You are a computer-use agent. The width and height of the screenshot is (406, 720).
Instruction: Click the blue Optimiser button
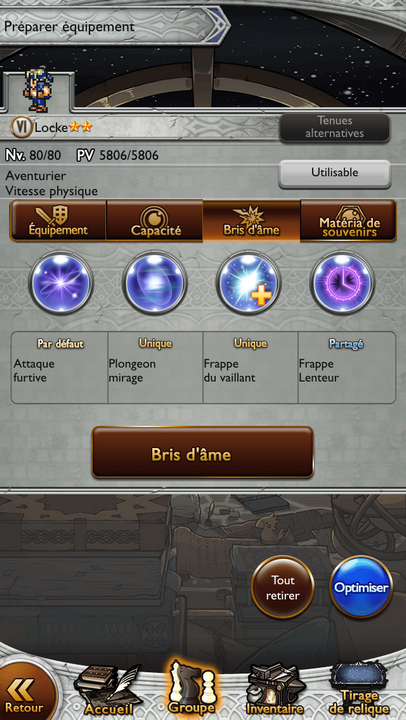tap(361, 588)
